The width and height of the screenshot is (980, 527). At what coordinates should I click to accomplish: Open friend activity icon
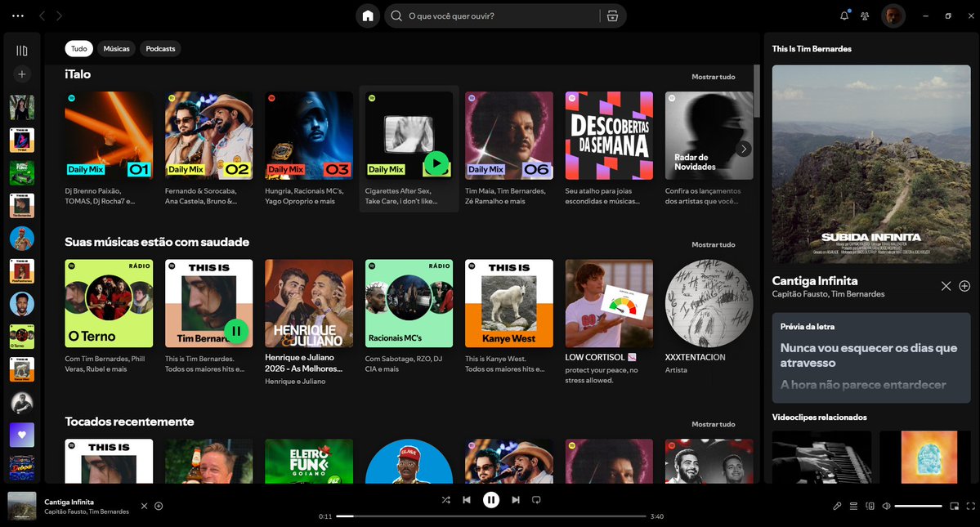[x=865, y=16]
